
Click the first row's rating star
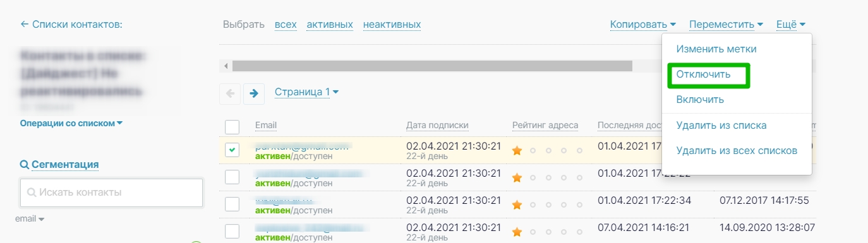coord(517,151)
